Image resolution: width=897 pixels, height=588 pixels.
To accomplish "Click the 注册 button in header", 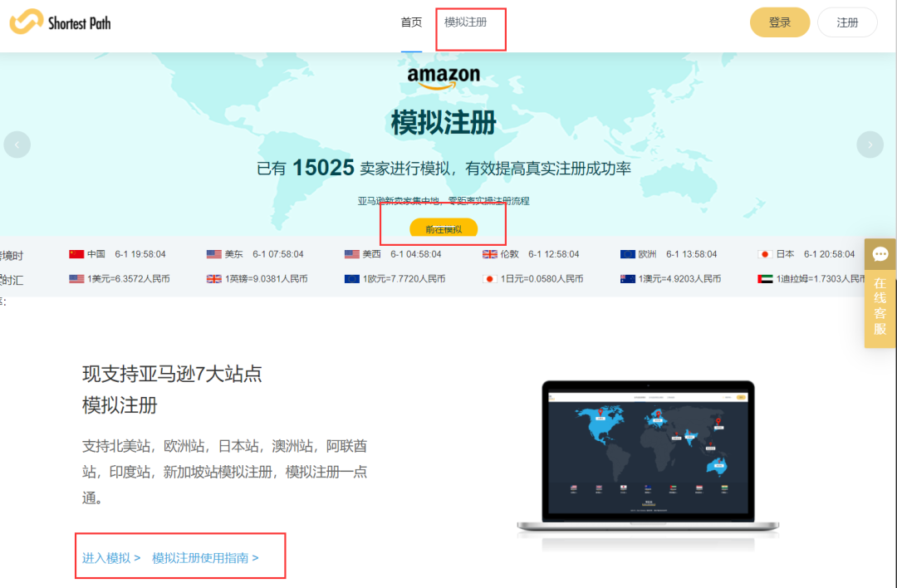I will click(847, 22).
